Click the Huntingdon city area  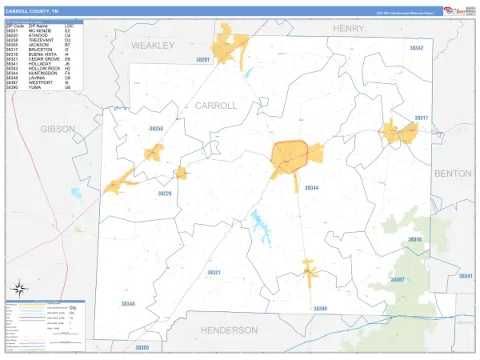pyautogui.click(x=289, y=157)
